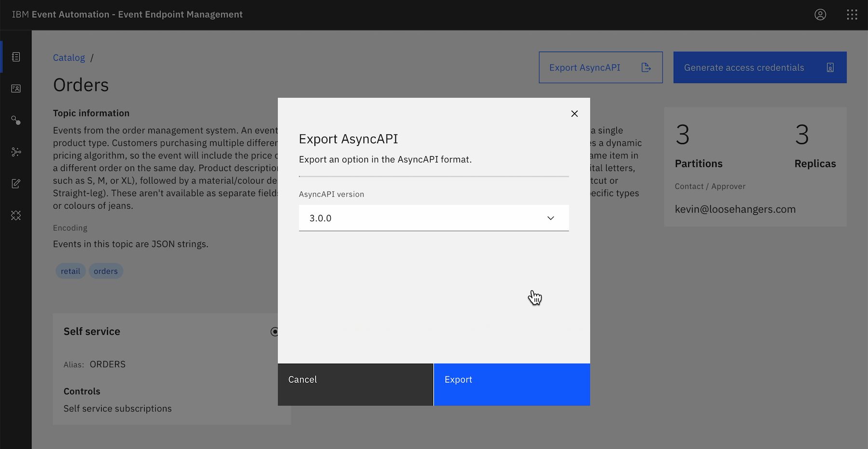Open the user profile avatar icon
Screen dimensions: 868x449
(x=820, y=15)
